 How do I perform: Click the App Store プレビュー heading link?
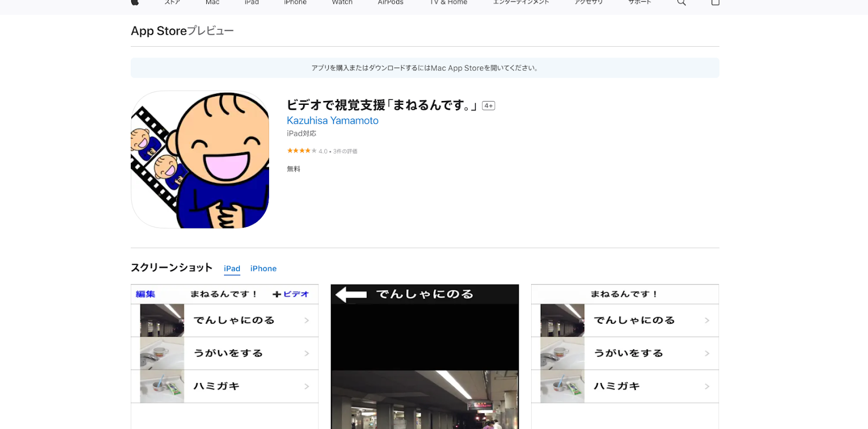[x=182, y=31]
